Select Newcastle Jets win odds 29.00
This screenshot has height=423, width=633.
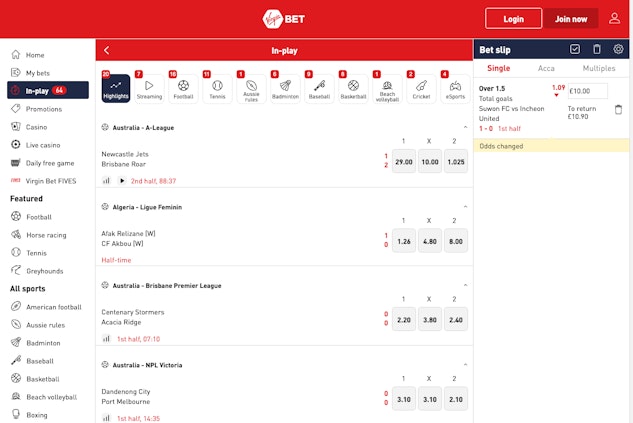[x=404, y=161]
